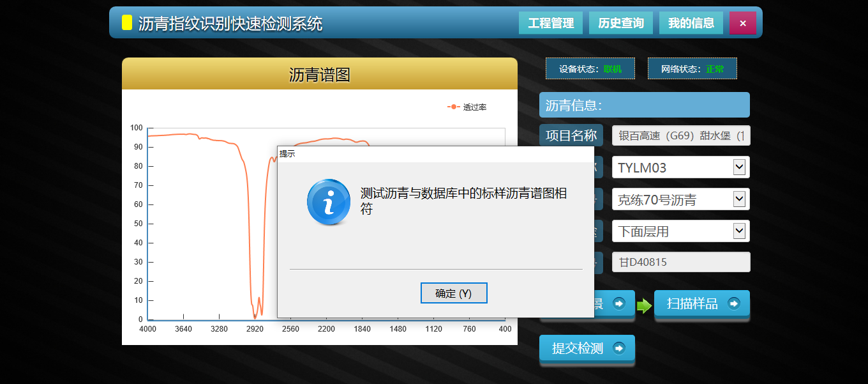Click the 甘D40815 input field

(680, 262)
